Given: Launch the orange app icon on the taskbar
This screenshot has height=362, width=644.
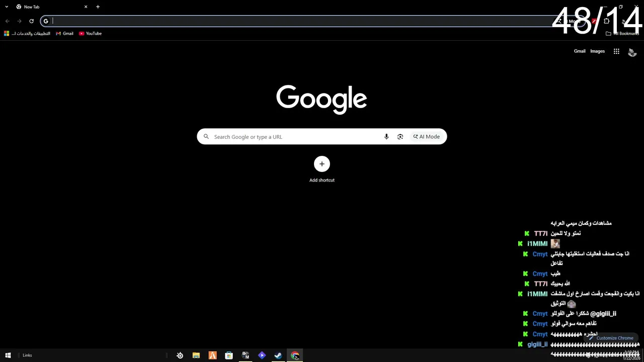Looking at the screenshot, I should [212, 355].
